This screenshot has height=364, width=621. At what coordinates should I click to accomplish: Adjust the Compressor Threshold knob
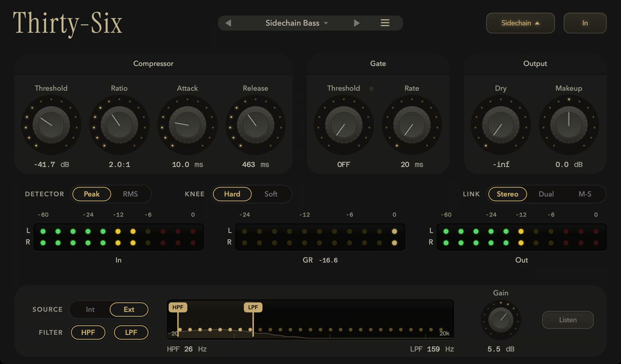(51, 125)
